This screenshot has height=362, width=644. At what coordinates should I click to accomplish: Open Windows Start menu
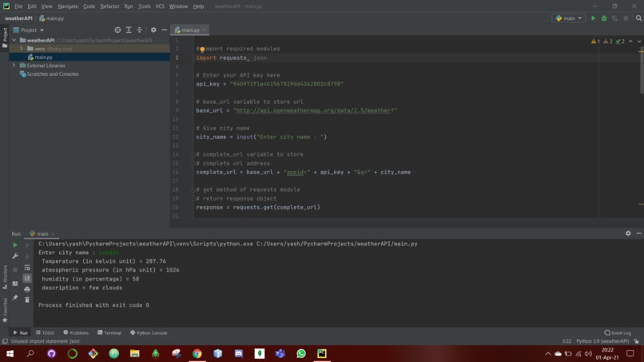pyautogui.click(x=10, y=354)
